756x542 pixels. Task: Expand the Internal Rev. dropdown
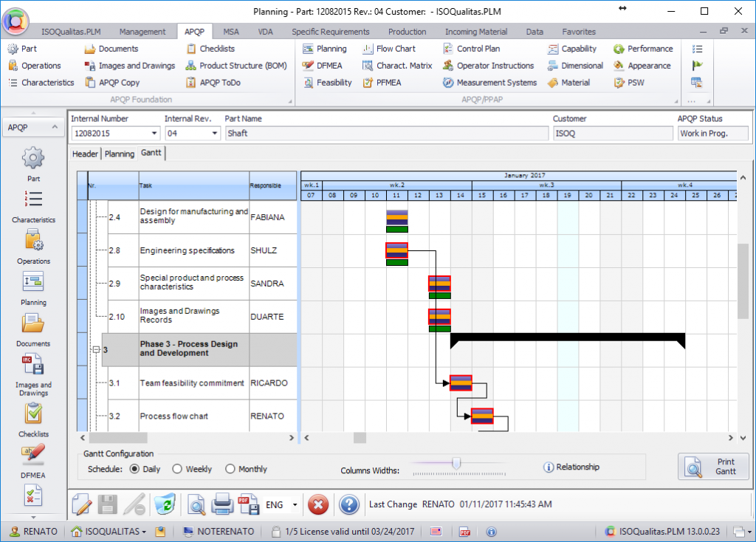(x=215, y=134)
